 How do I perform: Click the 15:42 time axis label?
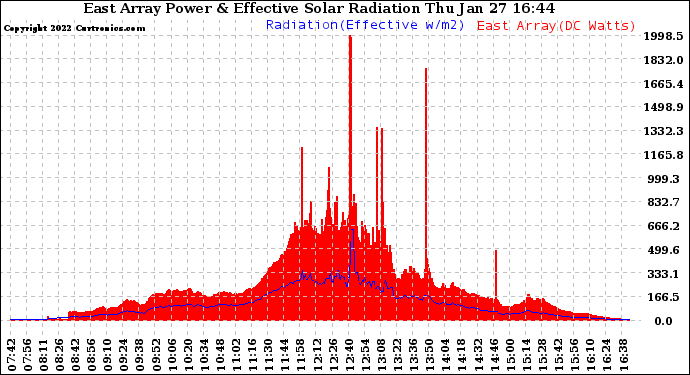[x=558, y=355]
